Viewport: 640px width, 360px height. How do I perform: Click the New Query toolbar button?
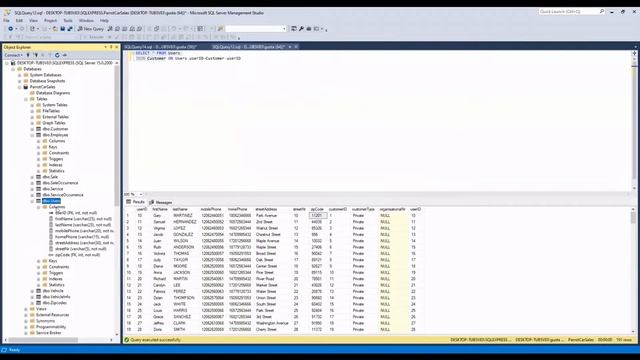pyautogui.click(x=90, y=29)
